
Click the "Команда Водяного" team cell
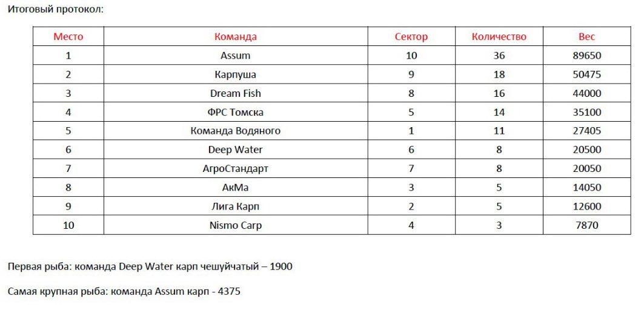tap(235, 131)
